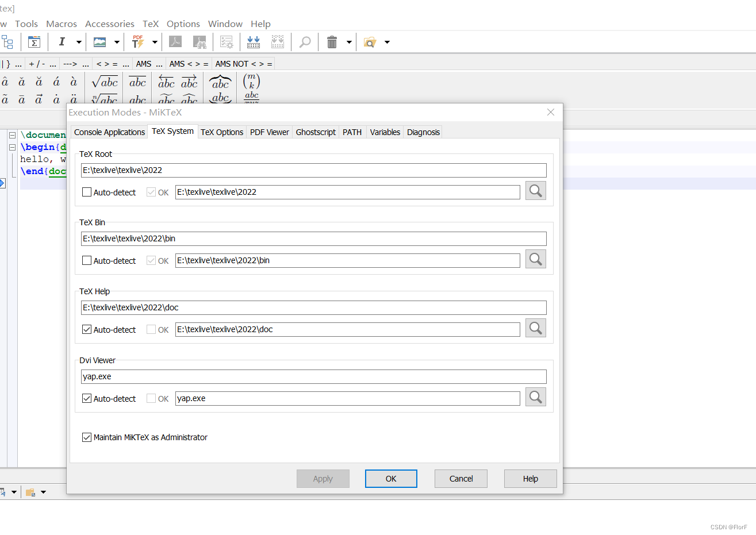
Task: Click the Dvi Viewer yap.exe top field
Action: (x=314, y=376)
